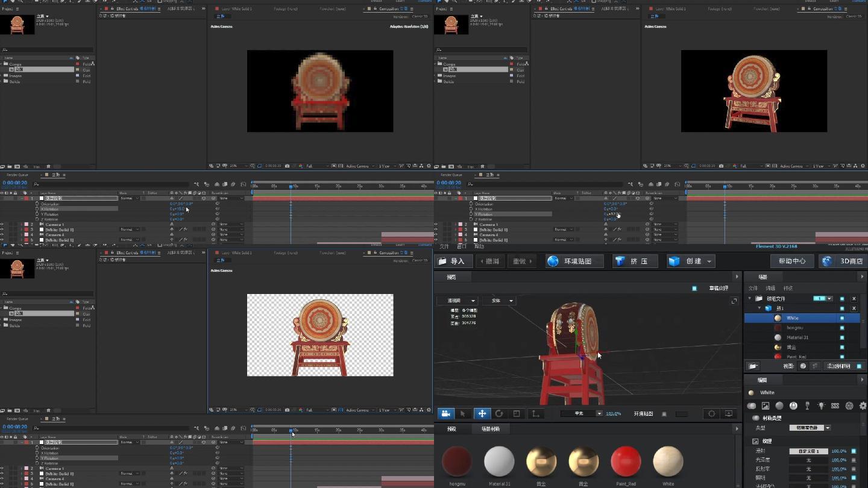Hide Camera 1 layer in top-left AE timeline
868x488 pixels.
[2, 225]
